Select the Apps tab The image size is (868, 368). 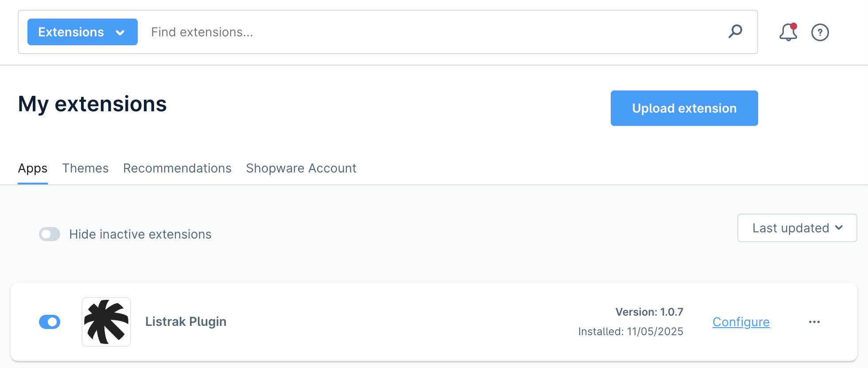[33, 168]
